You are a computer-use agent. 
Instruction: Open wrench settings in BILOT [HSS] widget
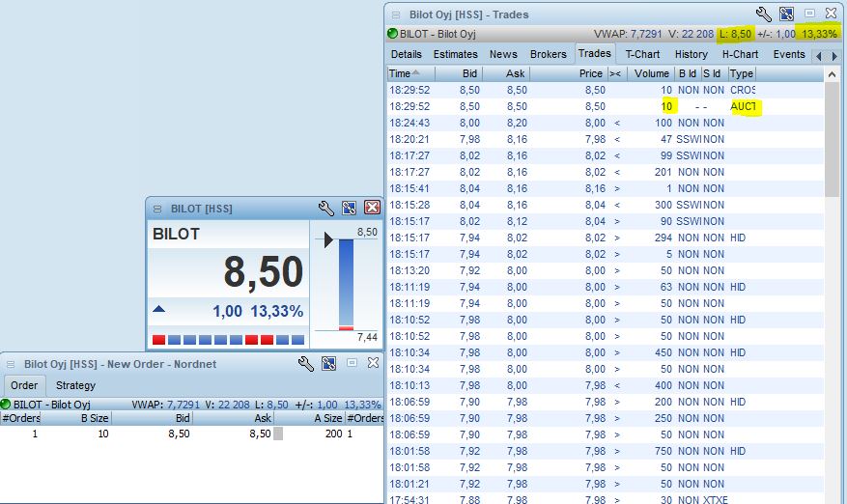click(x=325, y=208)
